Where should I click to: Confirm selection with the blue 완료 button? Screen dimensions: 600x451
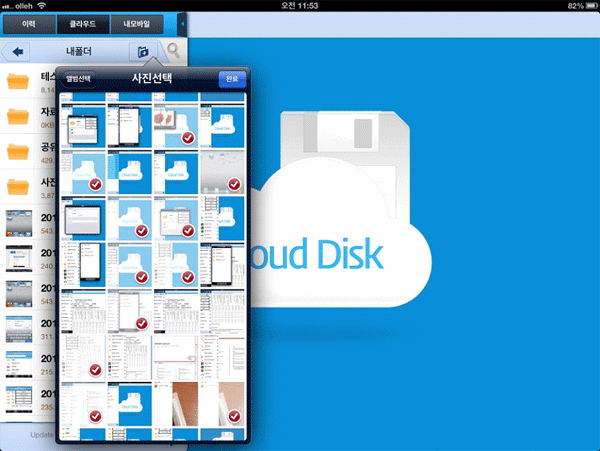232,79
